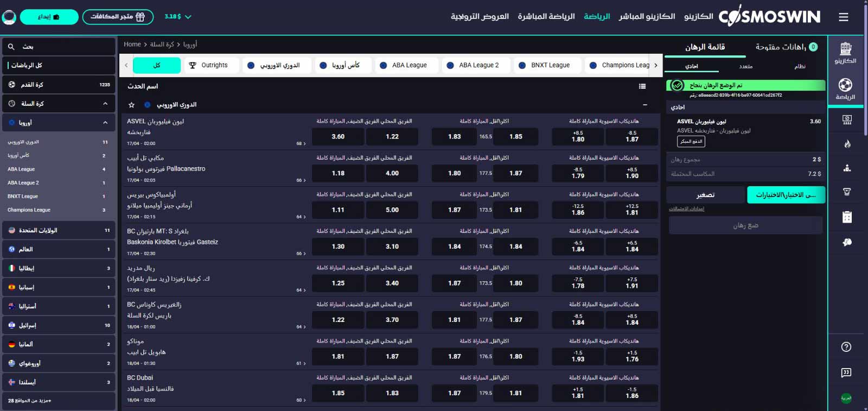The height and width of the screenshot is (411, 868).
Task: Open متجر المكافآت rewards store button
Action: [x=118, y=17]
